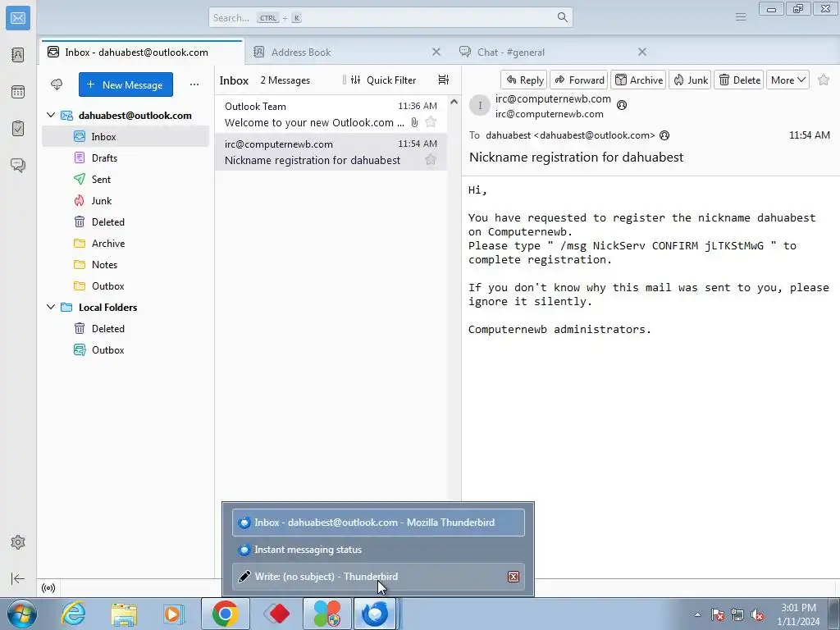This screenshot has width=840, height=630.
Task: Mark message as Junk
Action: (690, 80)
